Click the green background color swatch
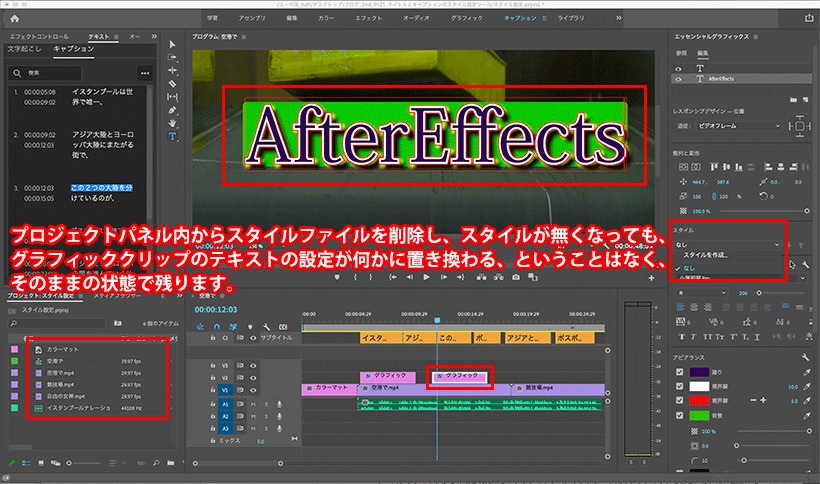This screenshot has height=484, width=820. click(699, 416)
